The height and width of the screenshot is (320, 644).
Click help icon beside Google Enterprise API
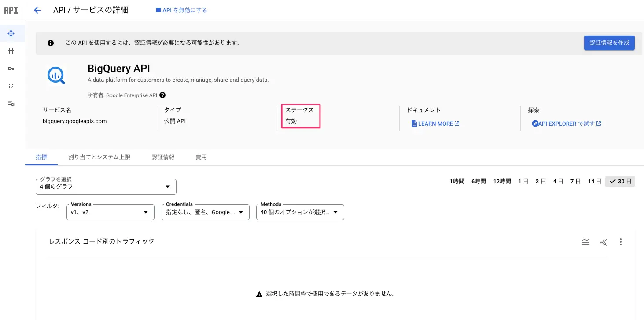point(162,95)
